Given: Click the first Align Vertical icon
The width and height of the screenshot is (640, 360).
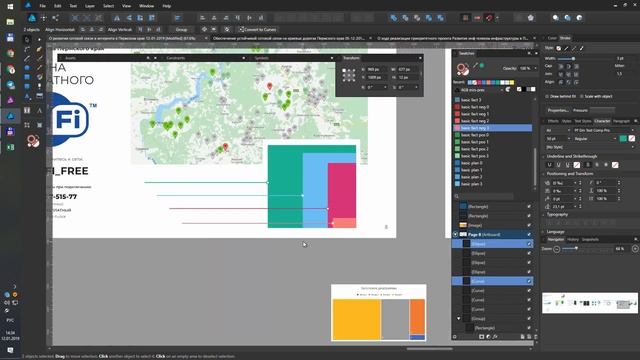Looking at the screenshot, I should pos(140,29).
